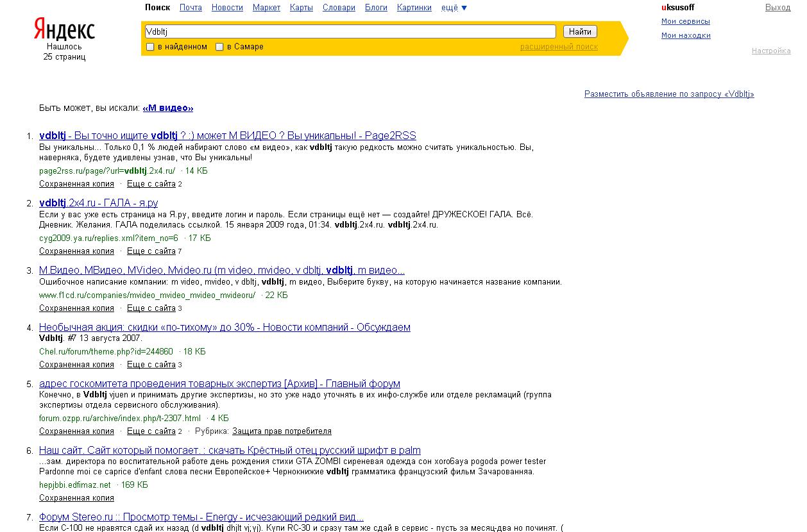This screenshot has height=532, width=807.
Task: Click the '14 КБ' size text
Action: pos(196,171)
